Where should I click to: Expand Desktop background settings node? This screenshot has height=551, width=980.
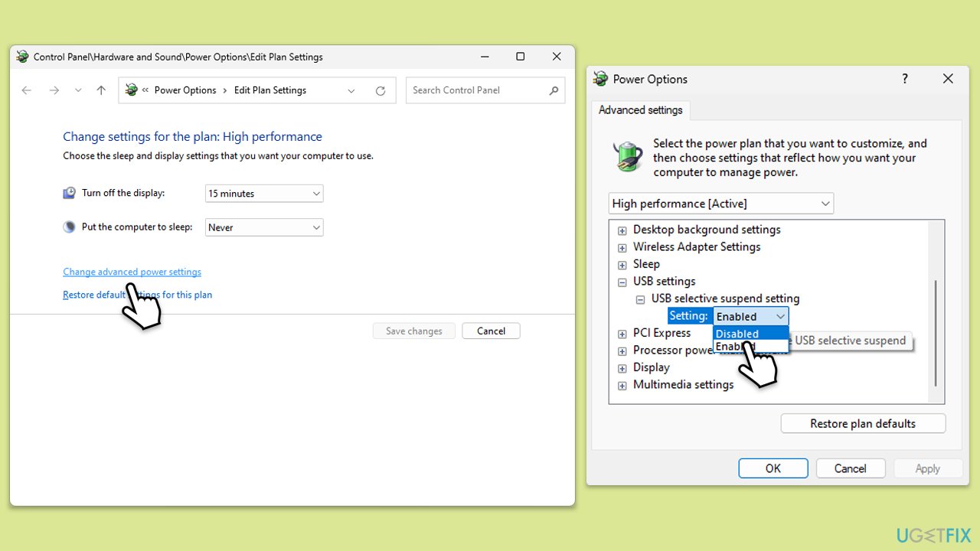pos(622,230)
